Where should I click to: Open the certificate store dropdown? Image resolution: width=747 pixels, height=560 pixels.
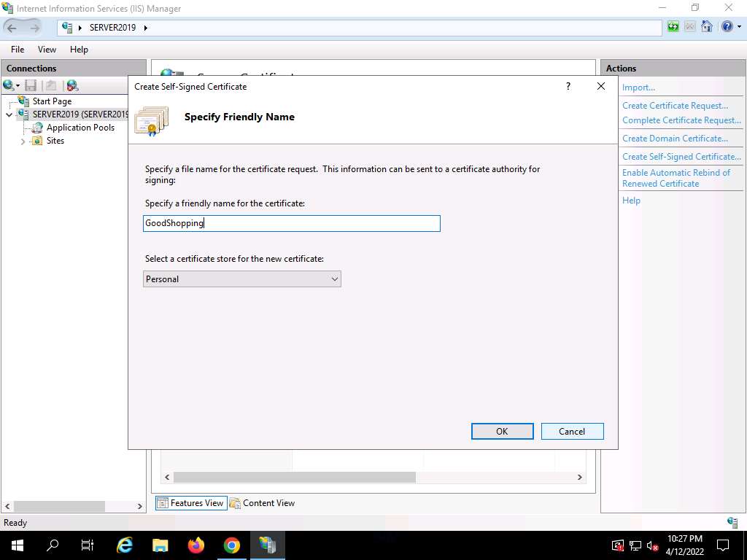pyautogui.click(x=242, y=279)
